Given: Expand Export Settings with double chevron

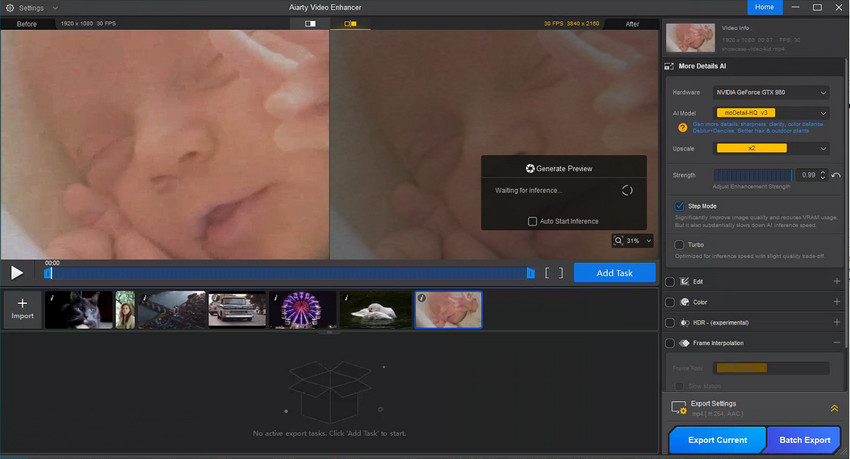Looking at the screenshot, I should [834, 408].
